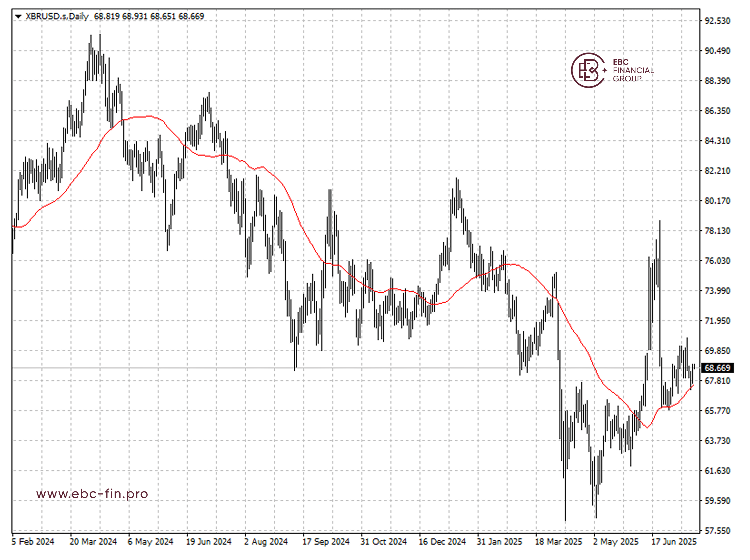Image resolution: width=750 pixels, height=560 pixels.
Task: Click the 80.170 price axis label
Action: (x=717, y=201)
